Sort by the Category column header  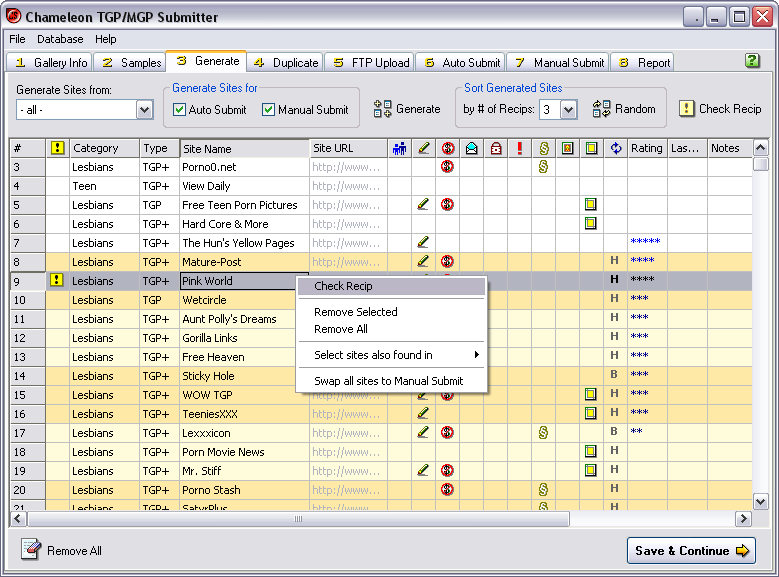[105, 148]
